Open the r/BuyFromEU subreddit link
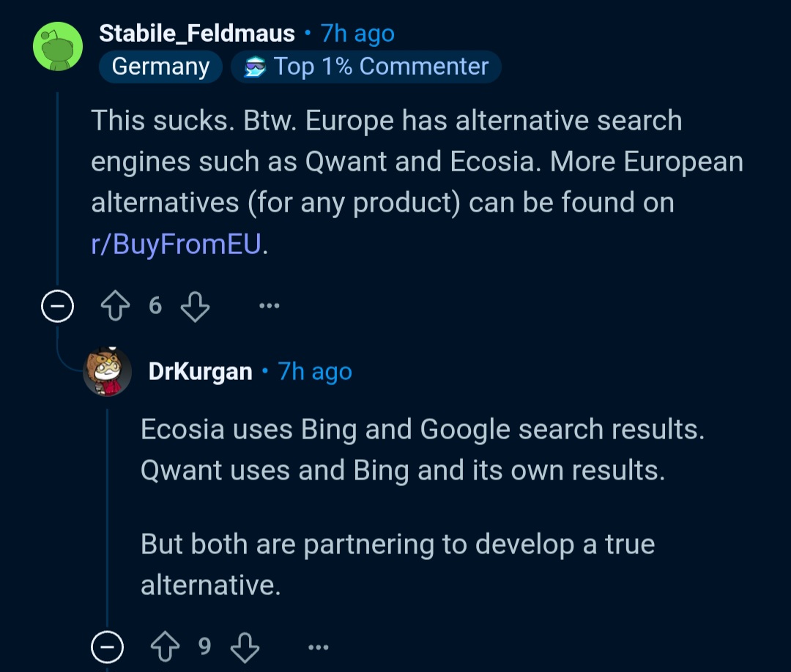This screenshot has width=791, height=672. coord(176,244)
